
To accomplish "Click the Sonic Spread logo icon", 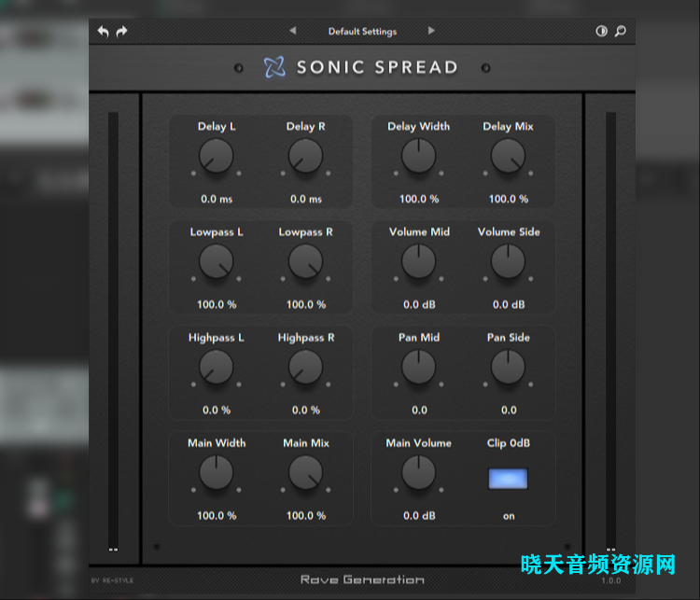I will click(x=274, y=67).
